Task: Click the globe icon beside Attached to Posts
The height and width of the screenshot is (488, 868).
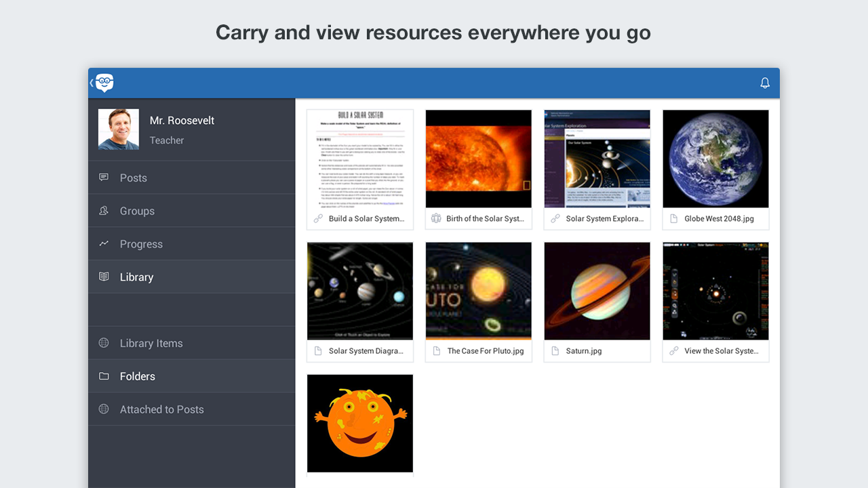Action: [x=103, y=409]
